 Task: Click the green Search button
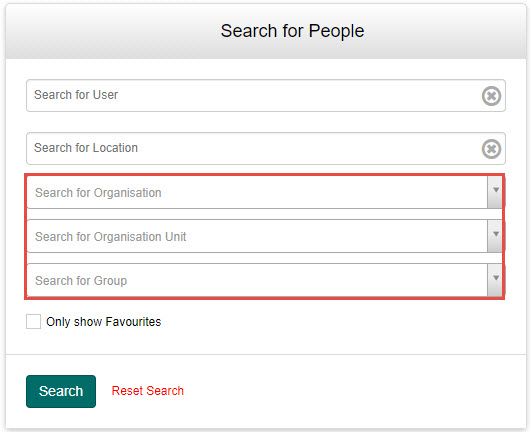61,391
